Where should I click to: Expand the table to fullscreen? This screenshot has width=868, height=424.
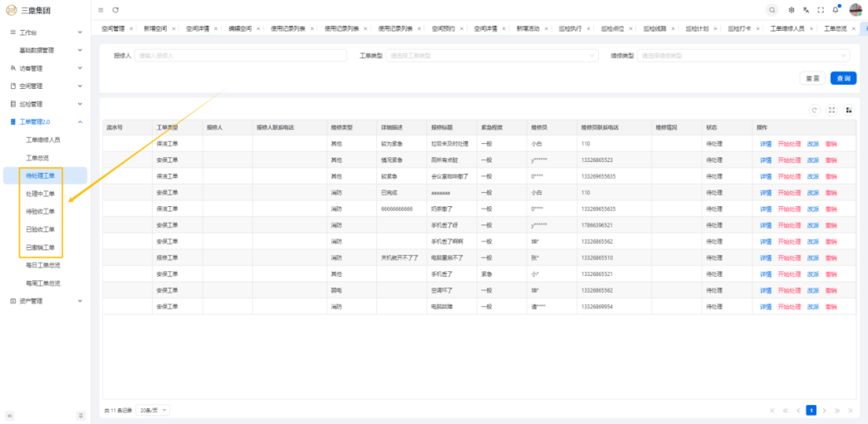point(832,110)
